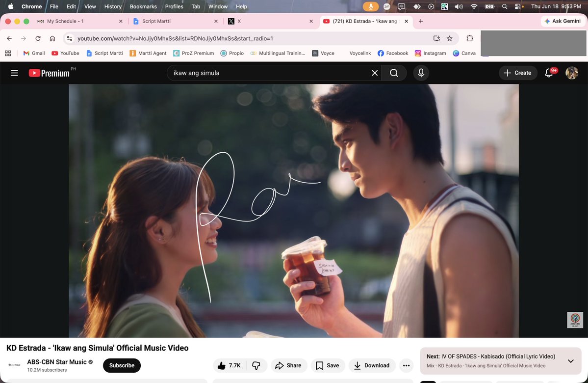Open the YouTube account avatar menu
The width and height of the screenshot is (588, 383).
coord(571,73)
